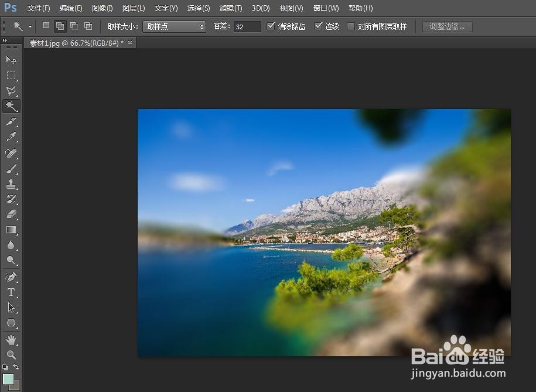Select the Polygon shape tool
This screenshot has height=392, width=536.
coord(11,323)
